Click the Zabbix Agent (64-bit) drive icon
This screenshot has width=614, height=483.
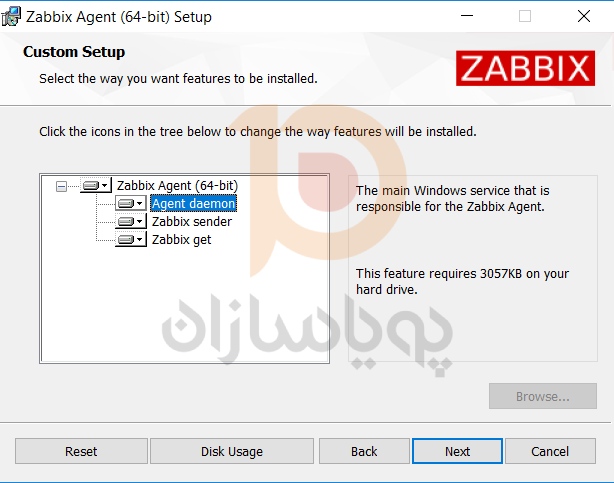(91, 185)
